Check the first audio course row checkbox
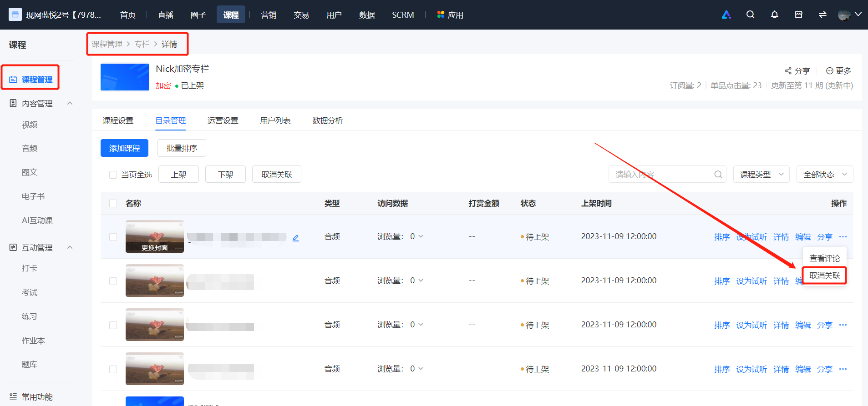868x406 pixels. click(x=113, y=237)
